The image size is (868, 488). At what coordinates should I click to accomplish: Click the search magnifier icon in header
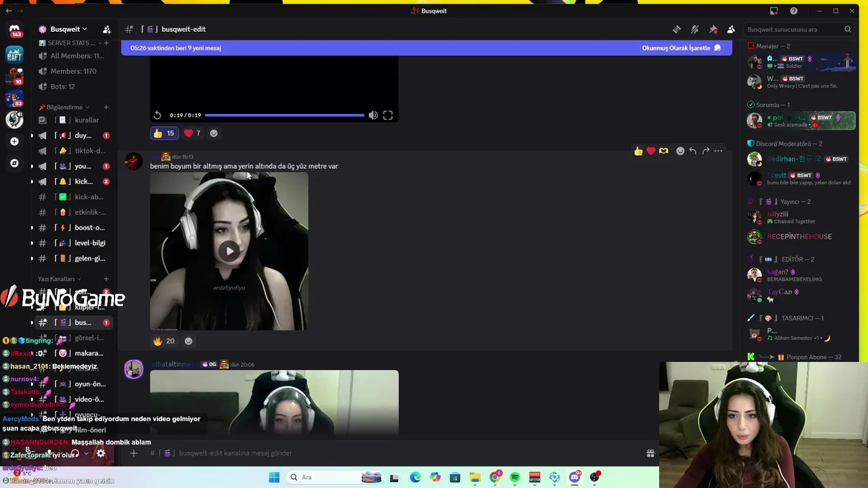(x=848, y=29)
